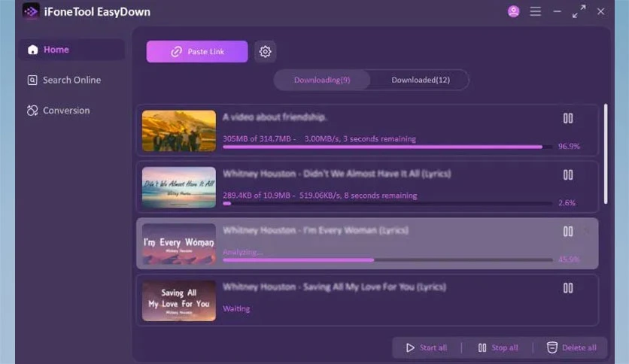Click the friendship video progress bar
629x364 pixels.
point(387,147)
